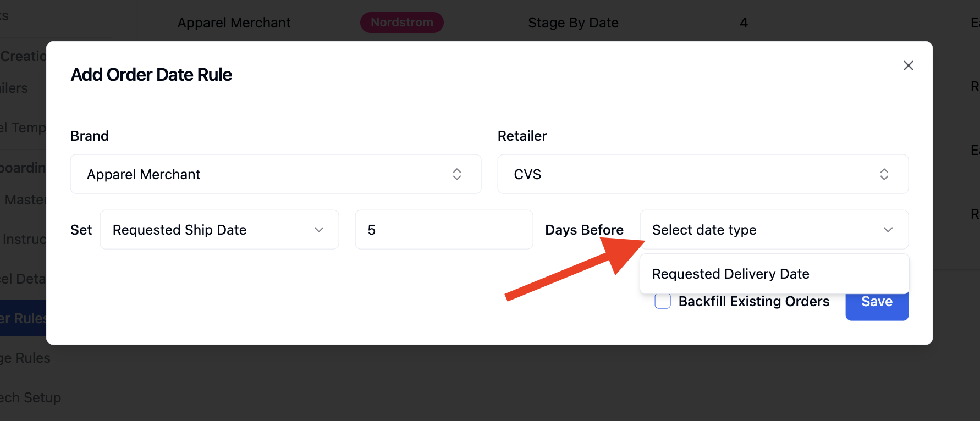Click the chevron on Requested Ship Date
The image size is (980, 421).
318,230
